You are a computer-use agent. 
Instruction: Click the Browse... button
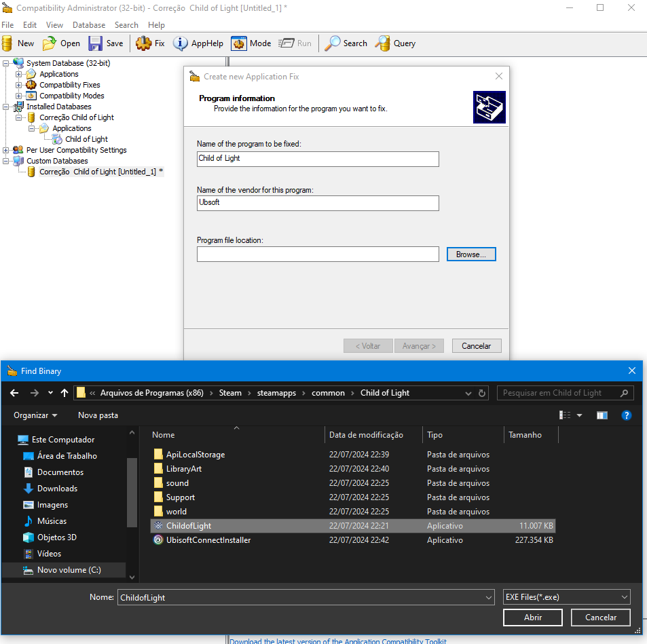pyautogui.click(x=470, y=254)
